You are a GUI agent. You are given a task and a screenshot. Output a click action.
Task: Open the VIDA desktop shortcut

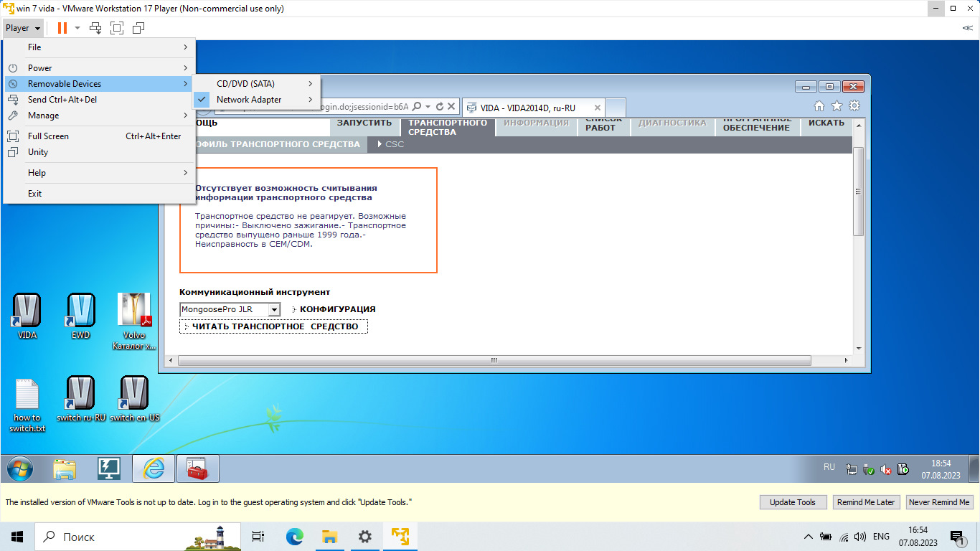click(x=27, y=316)
